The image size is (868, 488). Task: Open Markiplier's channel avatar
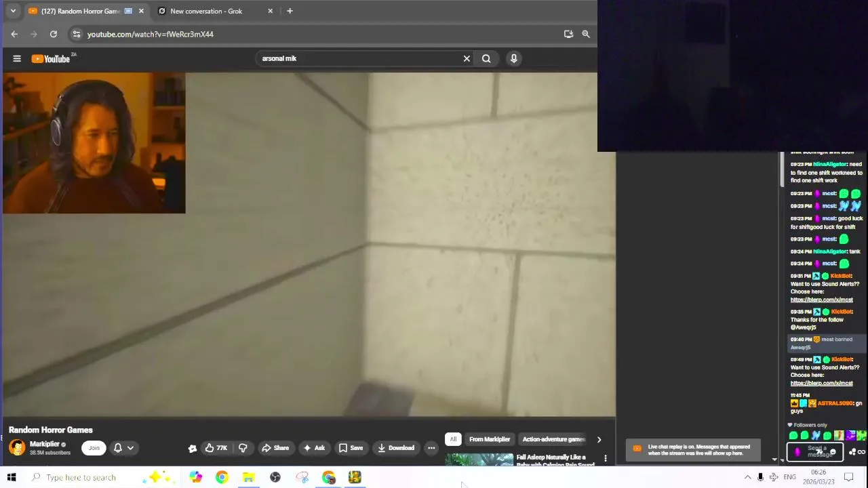coord(17,447)
